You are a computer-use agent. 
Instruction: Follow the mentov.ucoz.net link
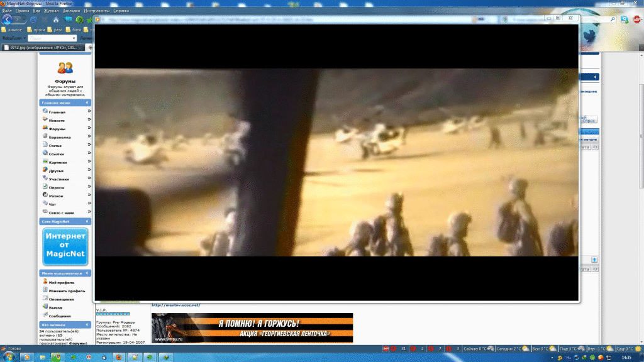[176, 305]
